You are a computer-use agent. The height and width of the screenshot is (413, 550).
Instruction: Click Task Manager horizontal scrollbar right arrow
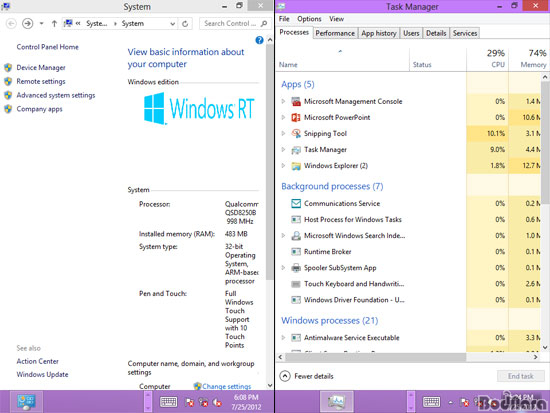coord(535,357)
